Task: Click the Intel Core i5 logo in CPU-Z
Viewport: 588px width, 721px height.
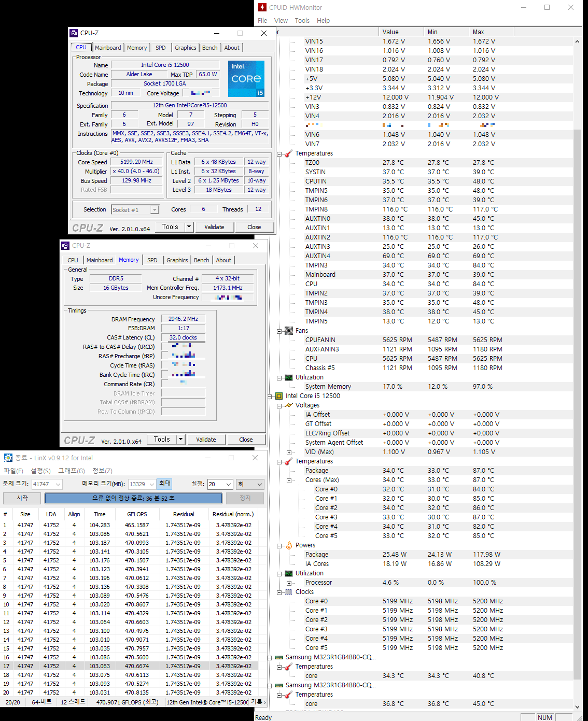Action: pos(246,79)
